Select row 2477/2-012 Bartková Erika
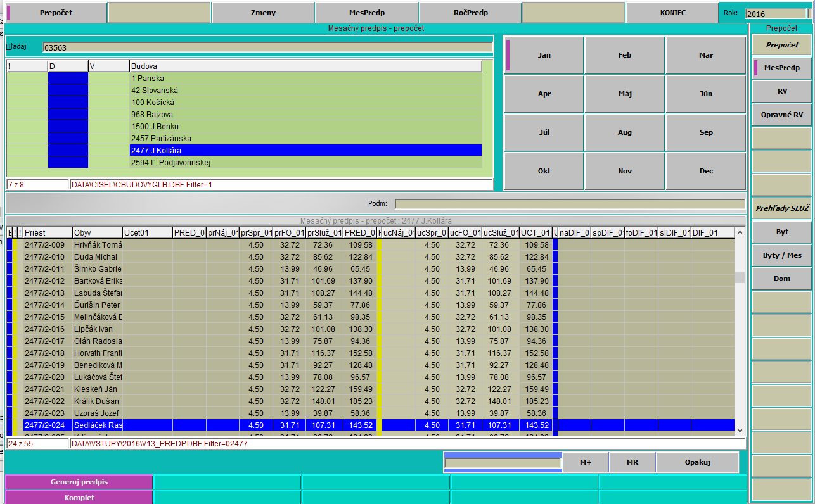815x504 pixels. click(x=370, y=281)
